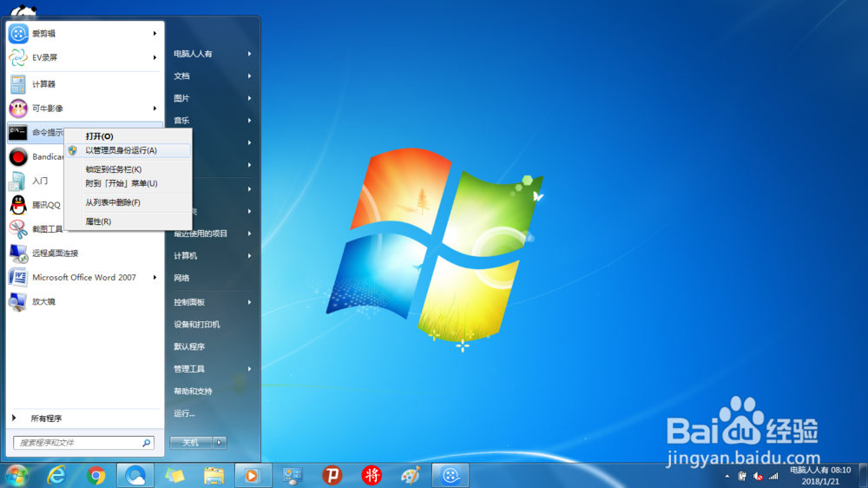Image resolution: width=868 pixels, height=488 pixels.
Task: Open 远程桌面连接 icon
Action: pyautogui.click(x=18, y=254)
